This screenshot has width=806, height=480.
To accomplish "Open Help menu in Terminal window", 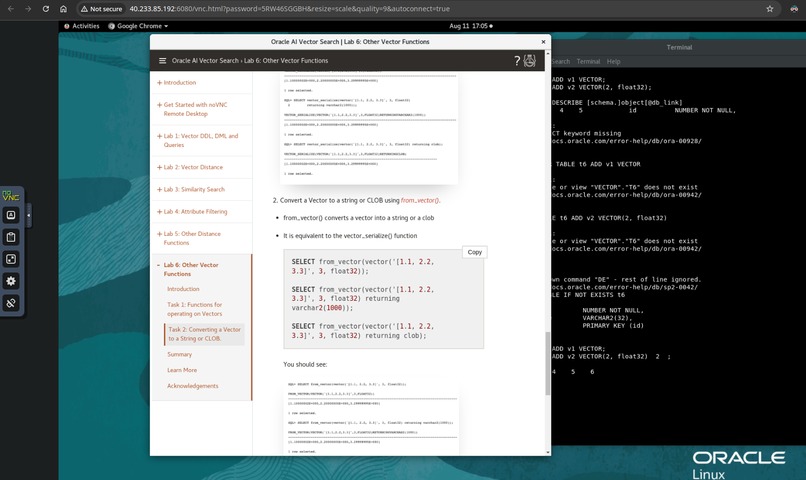I will [x=613, y=61].
